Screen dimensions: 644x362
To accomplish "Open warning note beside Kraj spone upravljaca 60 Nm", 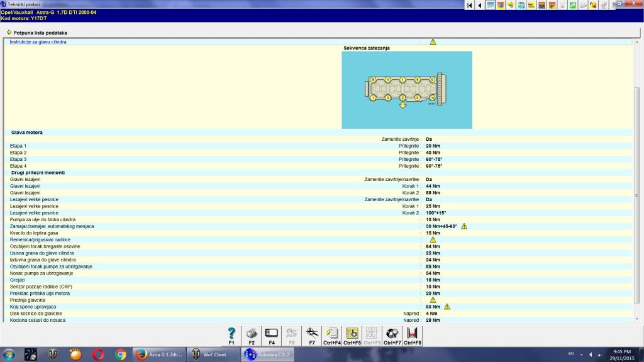I will click(447, 307).
